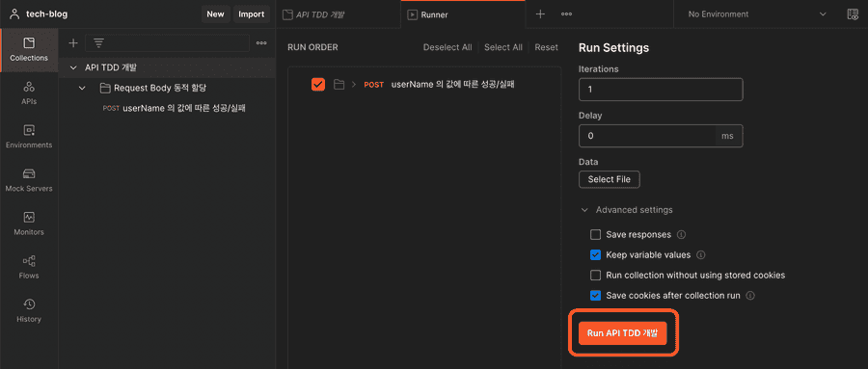This screenshot has width=868, height=369.
Task: Click Deselect All in run order
Action: 448,47
